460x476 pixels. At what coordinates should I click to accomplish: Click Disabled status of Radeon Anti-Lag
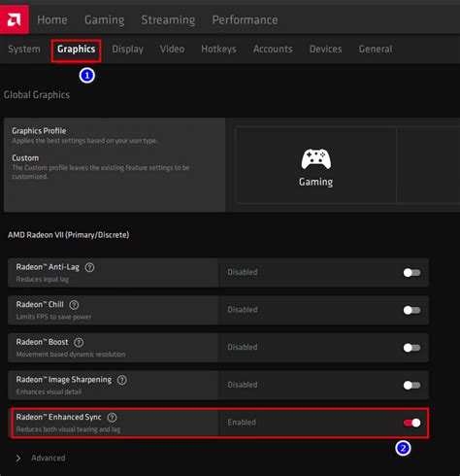(243, 272)
